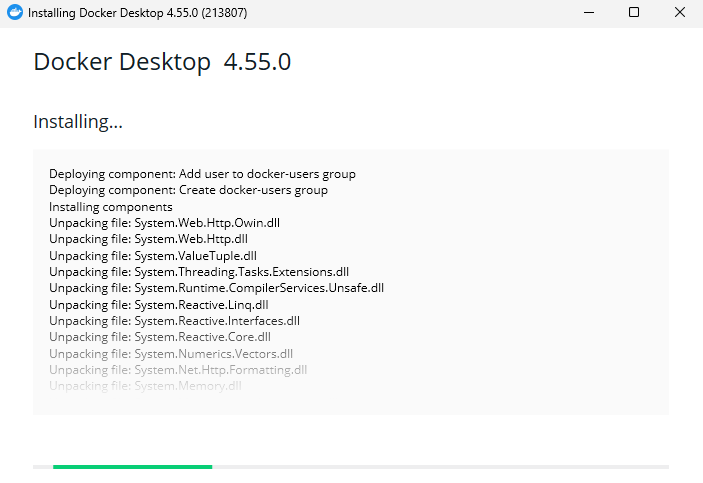
Task: Maximize the Docker installer window
Action: [634, 13]
